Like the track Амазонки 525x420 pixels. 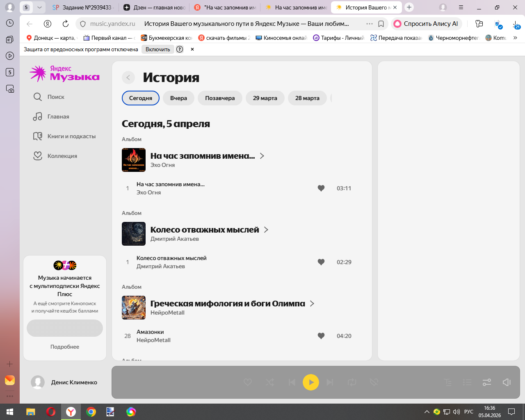point(321,336)
